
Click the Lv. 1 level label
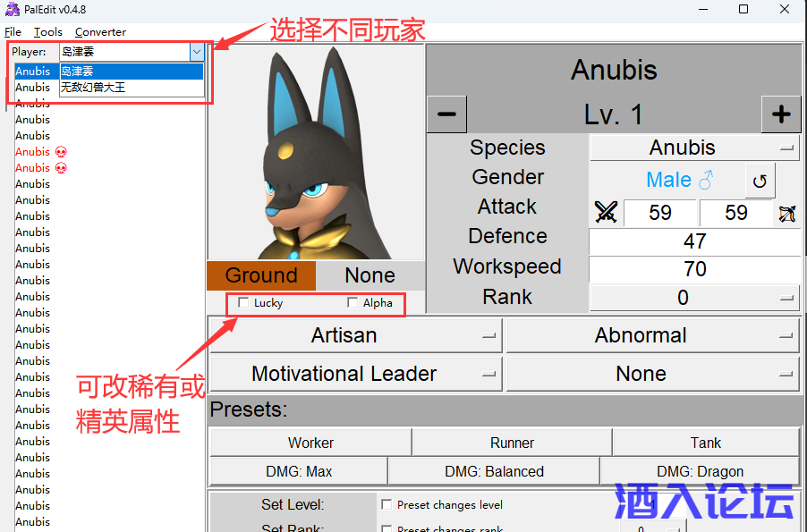coord(614,114)
